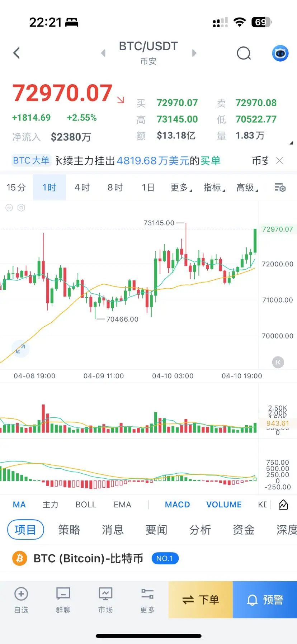Viewport: 297px width, 644px height.
Task: Open the chart layout house icon
Action: [283, 505]
